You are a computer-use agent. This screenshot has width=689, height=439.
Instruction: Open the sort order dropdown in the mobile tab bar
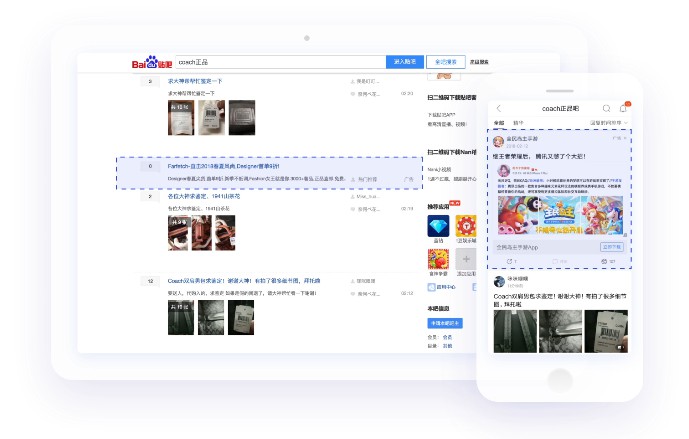(610, 122)
